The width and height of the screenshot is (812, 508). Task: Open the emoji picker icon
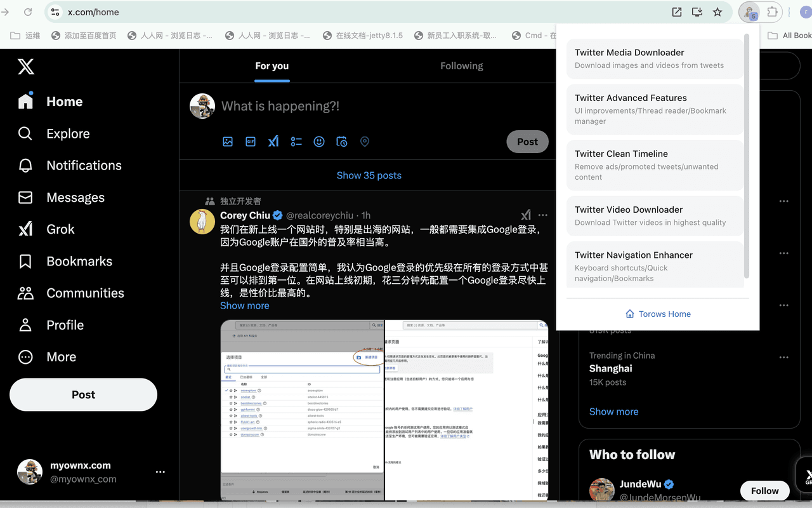[x=319, y=142]
